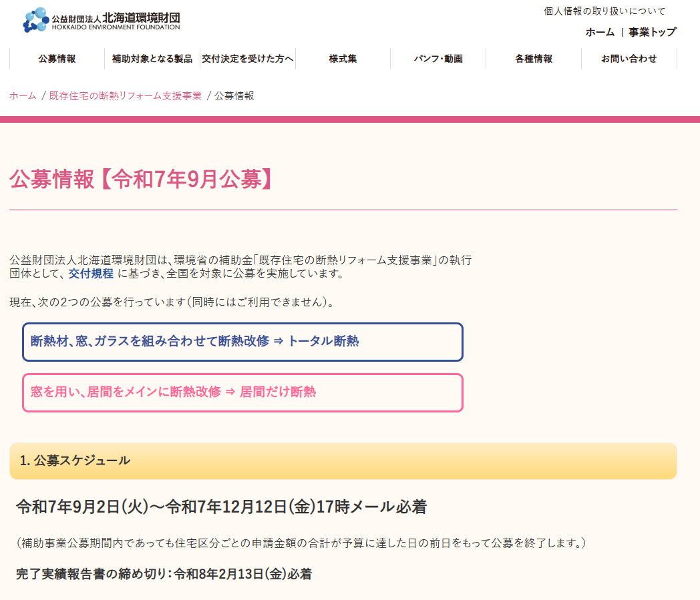700x600 pixels.
Task: Open the 事業トップ header link
Action: point(652,32)
